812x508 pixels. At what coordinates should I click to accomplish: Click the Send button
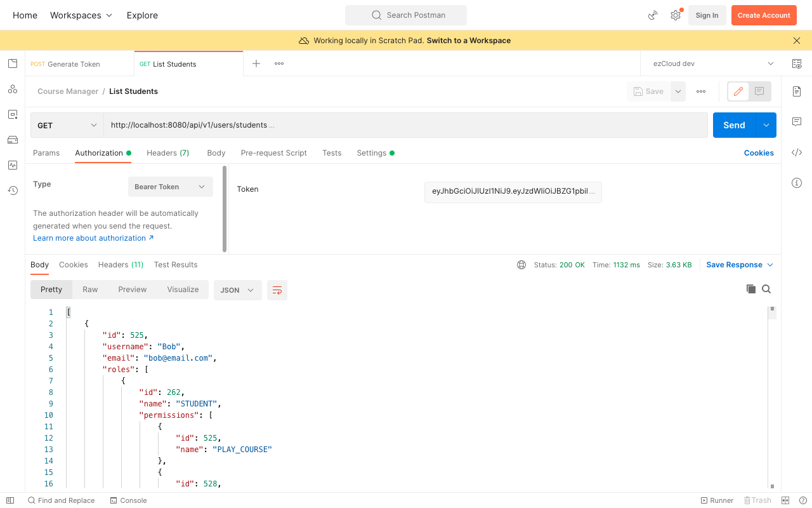(734, 125)
